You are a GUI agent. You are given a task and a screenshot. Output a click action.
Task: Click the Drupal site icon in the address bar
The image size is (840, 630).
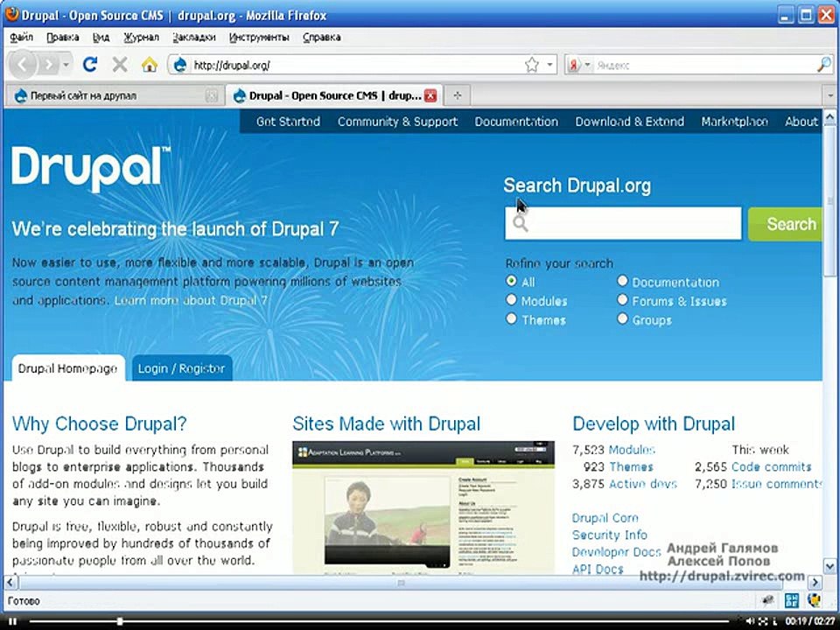180,65
